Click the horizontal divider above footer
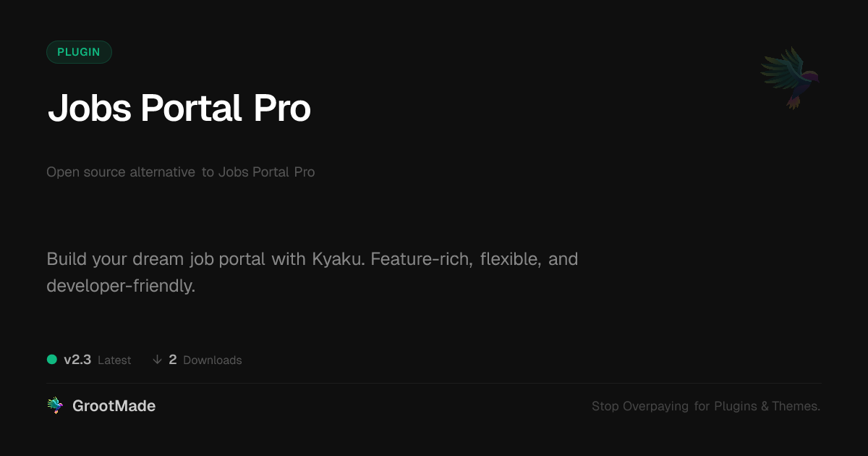 pos(434,383)
